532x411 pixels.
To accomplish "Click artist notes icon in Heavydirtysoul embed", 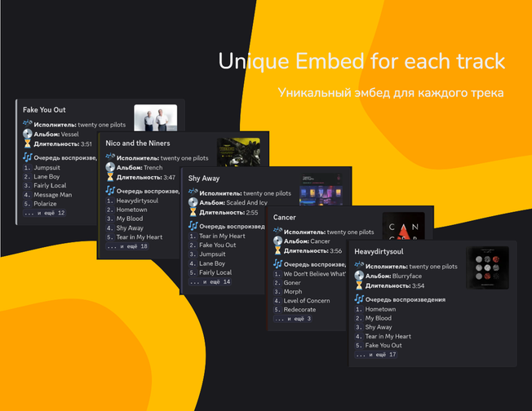I will point(359,265).
